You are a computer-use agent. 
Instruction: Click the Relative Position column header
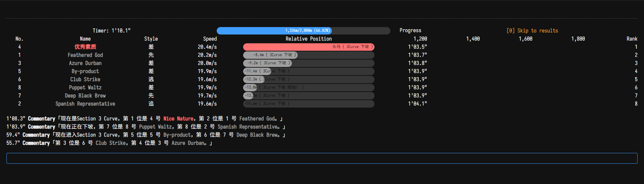309,39
